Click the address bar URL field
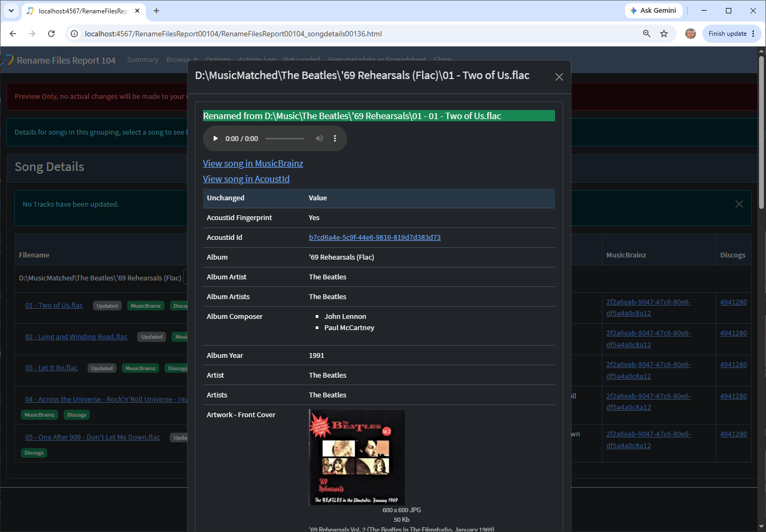The height and width of the screenshot is (532, 766). [x=358, y=34]
